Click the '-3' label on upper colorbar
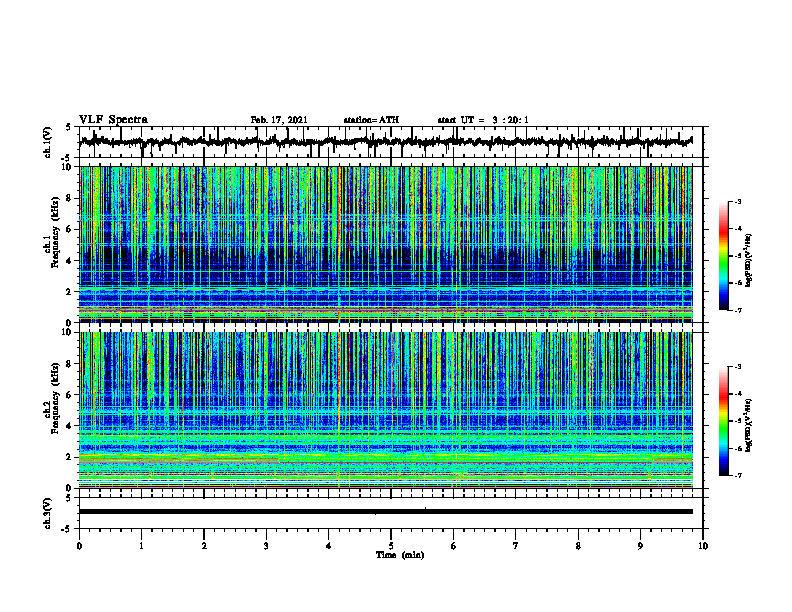The image size is (792, 612). coord(737,201)
